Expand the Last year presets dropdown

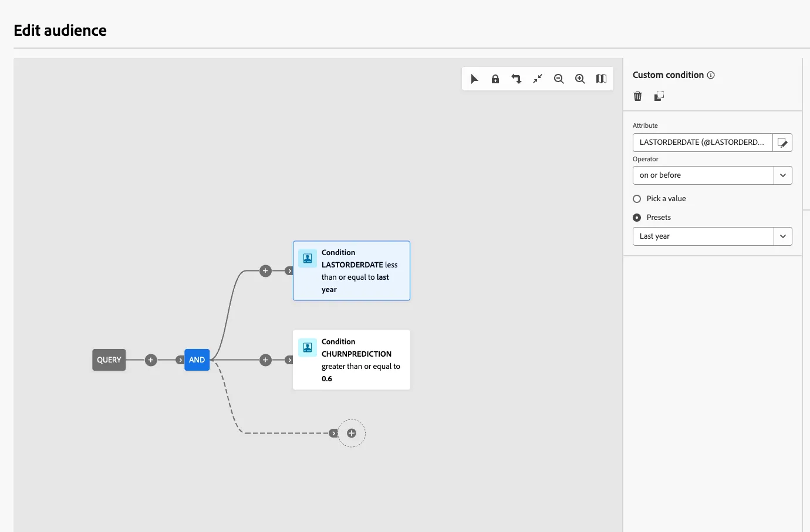[713, 236]
